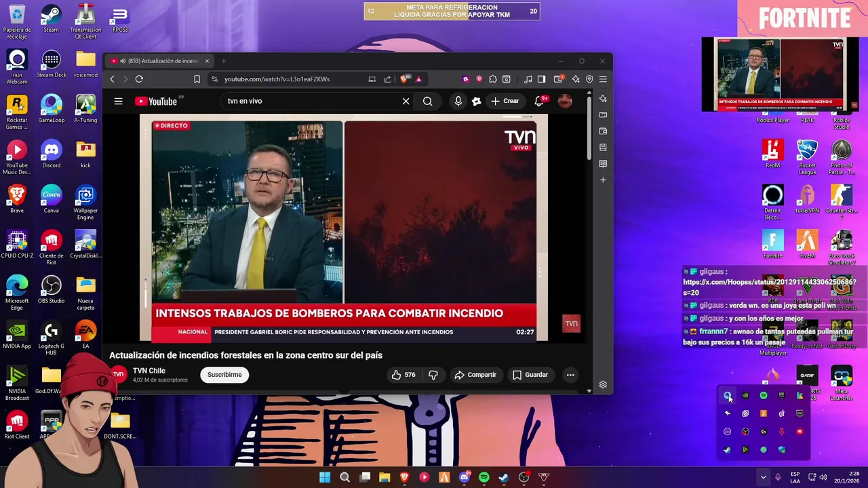The width and height of the screenshot is (868, 488).
Task: Toggle microphone icon in system tray
Action: tap(778, 477)
